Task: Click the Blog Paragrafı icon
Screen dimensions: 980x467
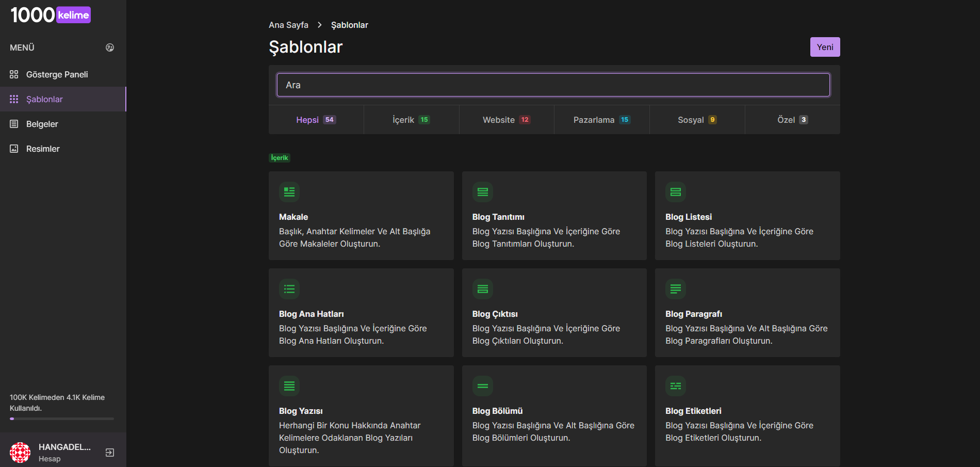Action: tap(676, 289)
